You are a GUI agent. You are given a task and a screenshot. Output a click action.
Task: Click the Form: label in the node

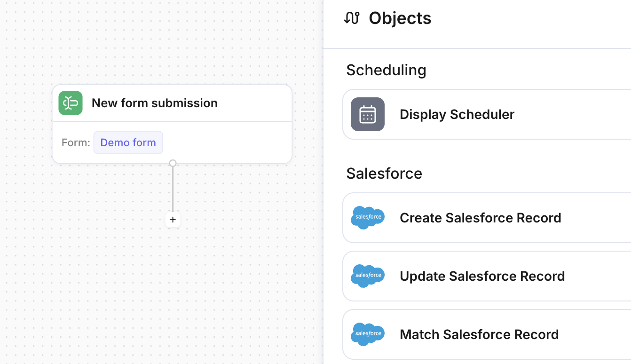click(x=76, y=142)
